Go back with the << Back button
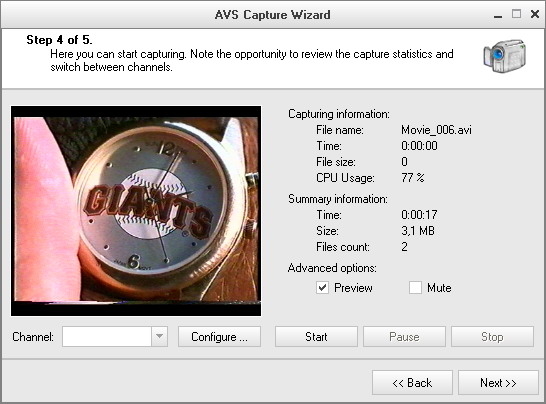Screen dimensions: 546x404 click(x=412, y=382)
